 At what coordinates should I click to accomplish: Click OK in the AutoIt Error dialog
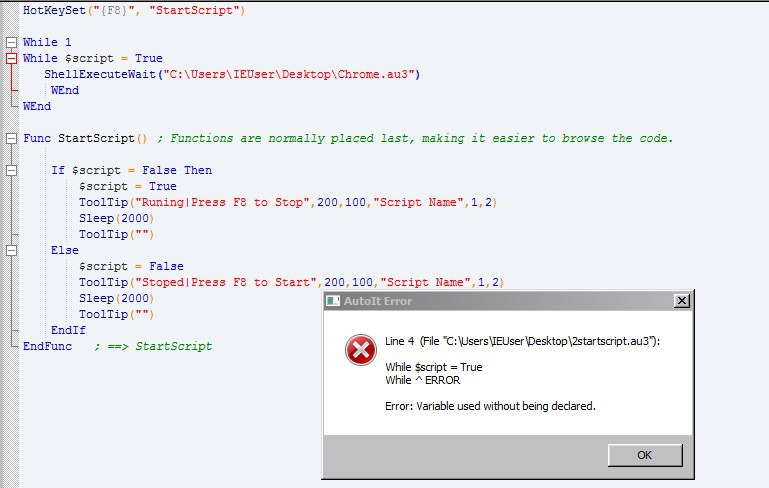[x=645, y=455]
